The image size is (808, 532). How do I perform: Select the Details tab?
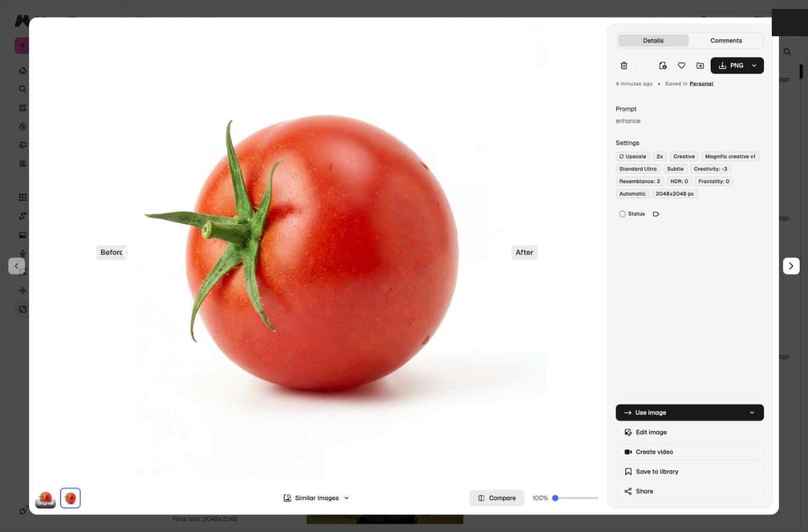point(653,40)
